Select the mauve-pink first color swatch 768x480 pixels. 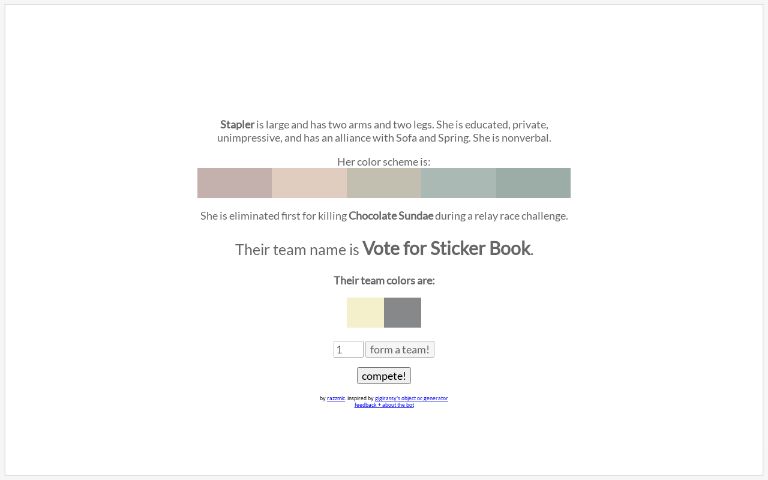tap(234, 183)
